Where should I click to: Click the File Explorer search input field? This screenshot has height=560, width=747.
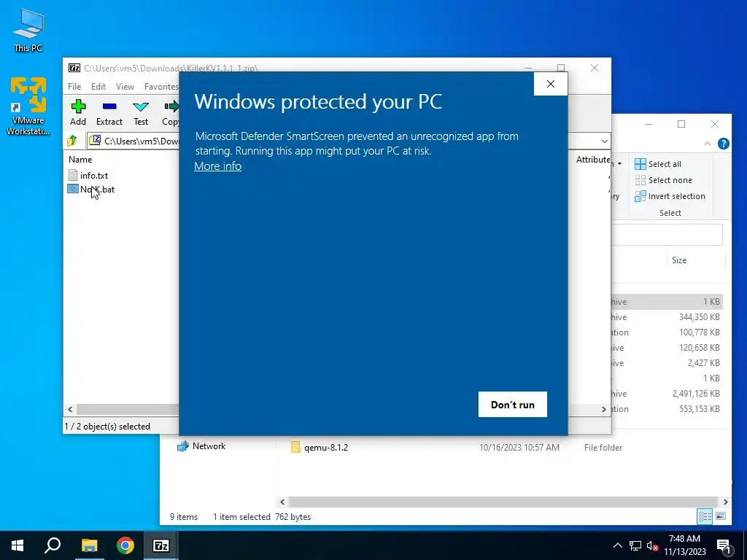[667, 236]
